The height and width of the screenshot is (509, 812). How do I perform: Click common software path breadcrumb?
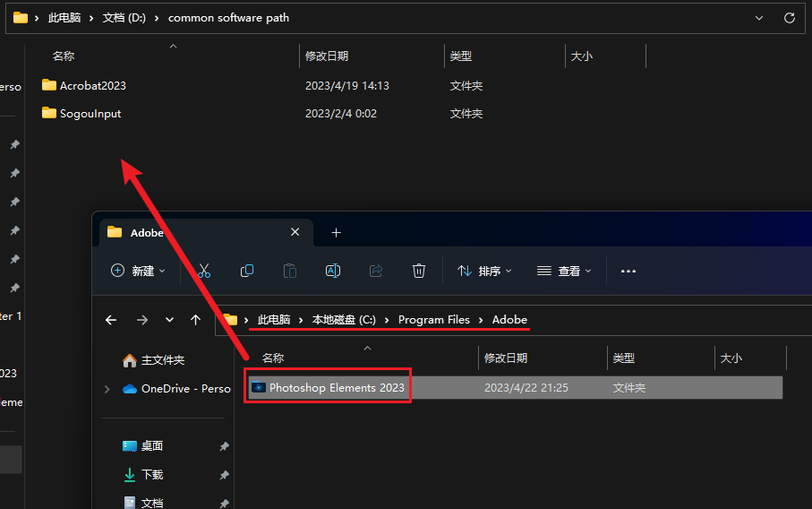[228, 18]
